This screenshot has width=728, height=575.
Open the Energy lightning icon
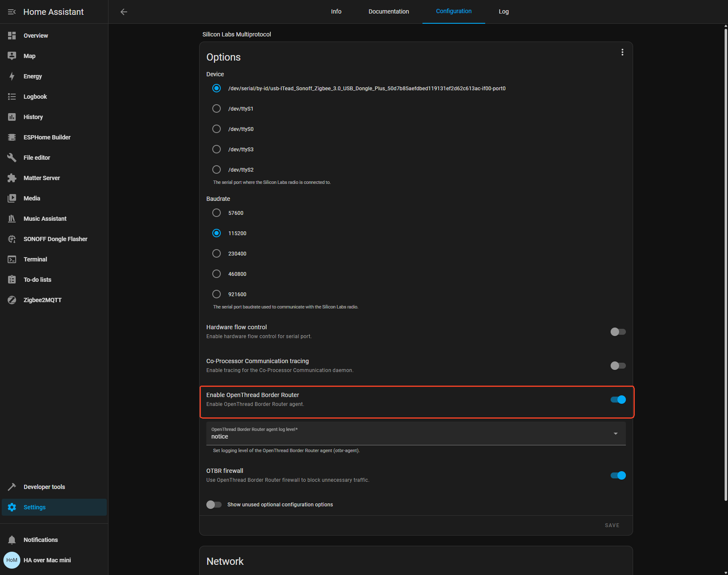[12, 76]
